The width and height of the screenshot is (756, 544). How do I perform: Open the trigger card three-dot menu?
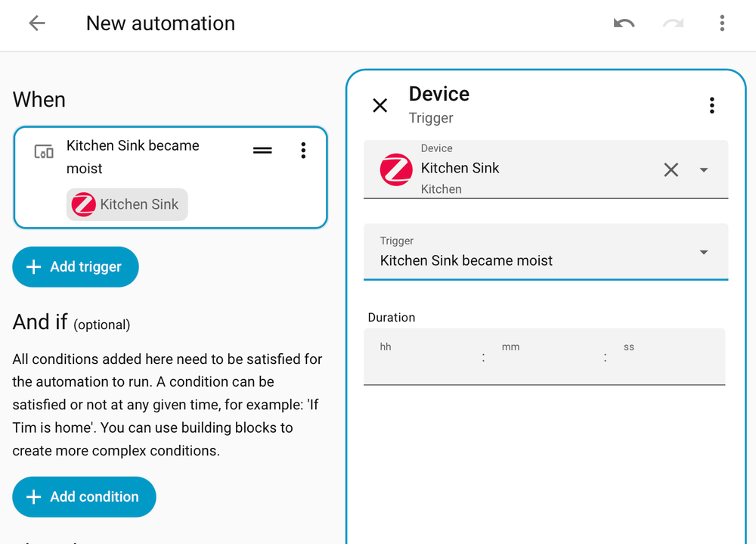(303, 151)
